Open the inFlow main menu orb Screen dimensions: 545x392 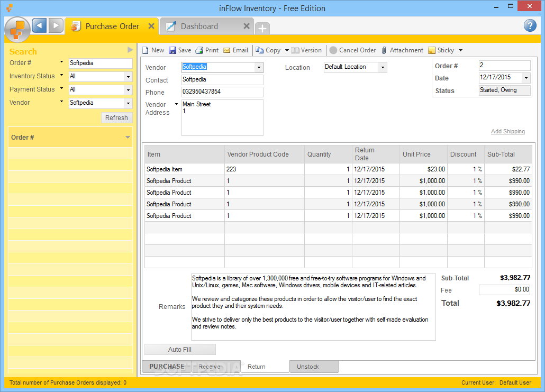coord(17,30)
